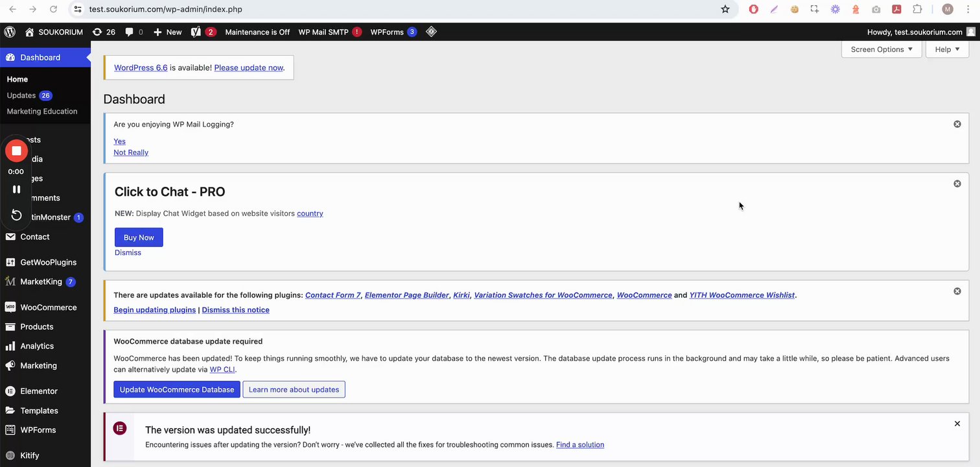Click Find a solution link
This screenshot has height=467, width=980.
pos(580,445)
